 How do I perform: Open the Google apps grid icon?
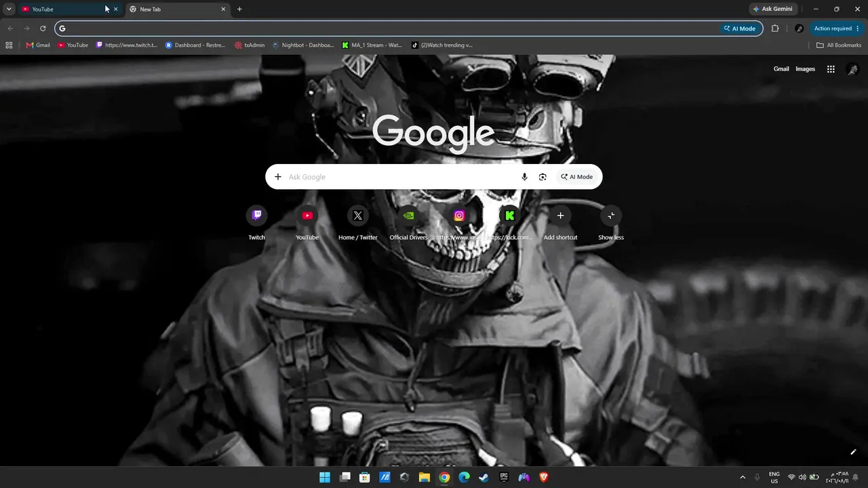pyautogui.click(x=831, y=69)
